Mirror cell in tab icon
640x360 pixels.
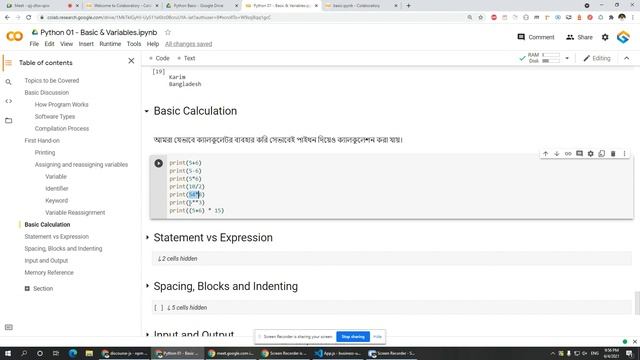[x=602, y=154]
